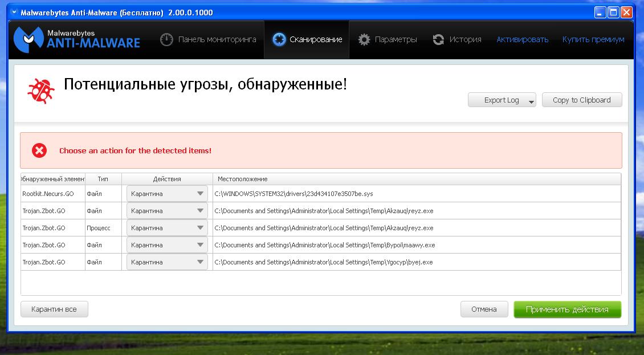Click the dashboard gauge icon
644x355 pixels.
point(166,39)
